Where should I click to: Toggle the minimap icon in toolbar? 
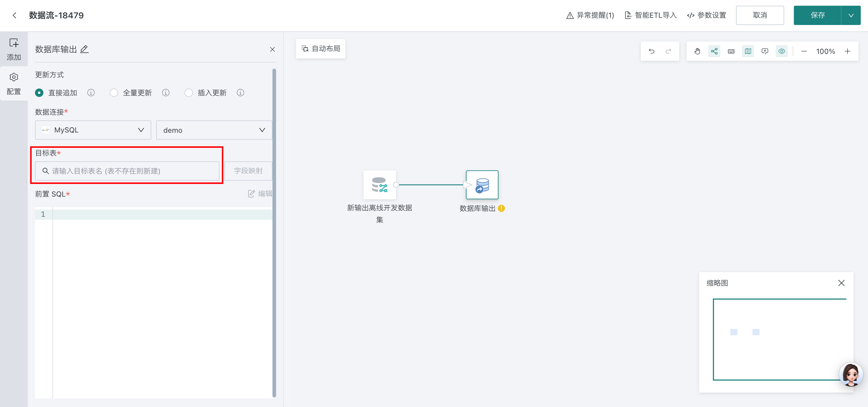(x=748, y=51)
